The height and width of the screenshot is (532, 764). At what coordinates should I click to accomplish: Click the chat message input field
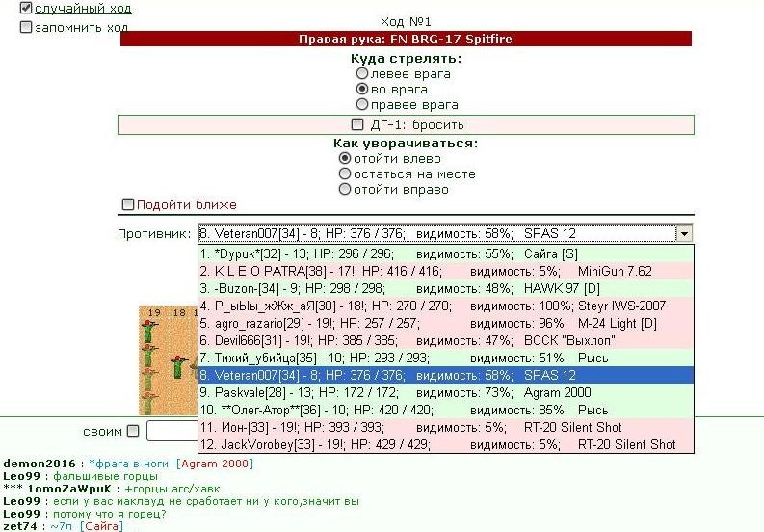(x=172, y=431)
